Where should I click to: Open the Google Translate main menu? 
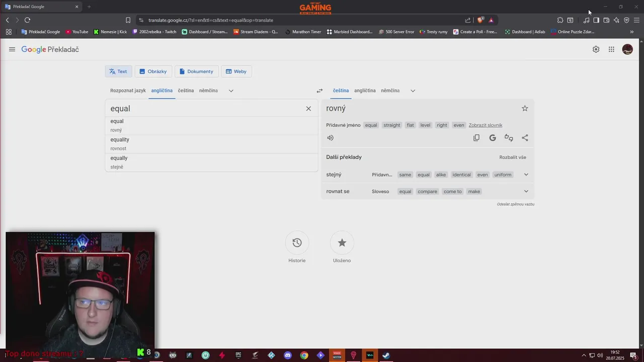click(12, 49)
